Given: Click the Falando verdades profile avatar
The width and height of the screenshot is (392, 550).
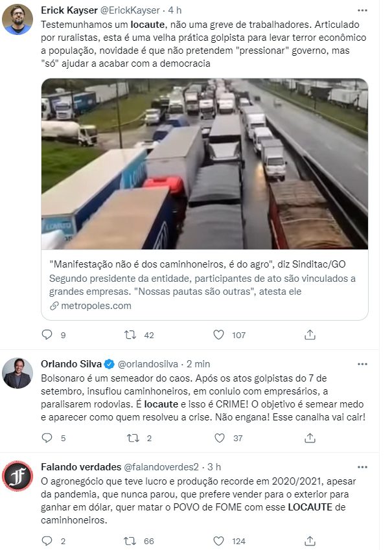Looking at the screenshot, I should [x=18, y=477].
